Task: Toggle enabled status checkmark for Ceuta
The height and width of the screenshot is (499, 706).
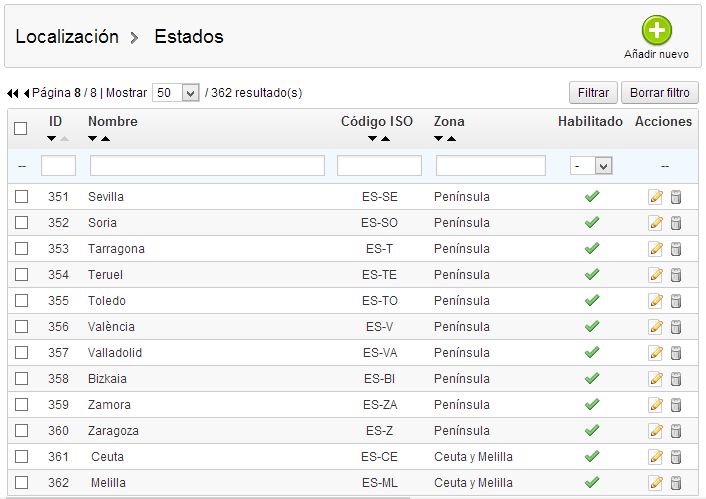Action: [x=592, y=456]
